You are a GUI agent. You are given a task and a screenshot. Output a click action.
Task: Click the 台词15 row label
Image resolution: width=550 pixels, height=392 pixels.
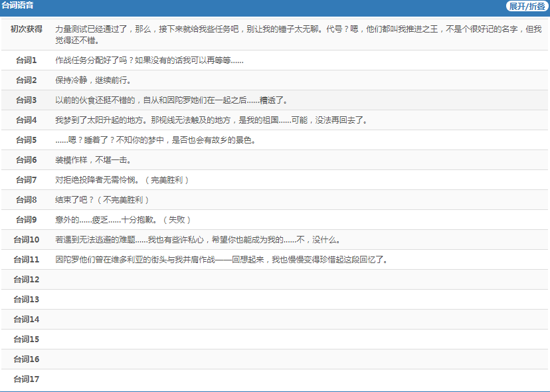(x=27, y=340)
